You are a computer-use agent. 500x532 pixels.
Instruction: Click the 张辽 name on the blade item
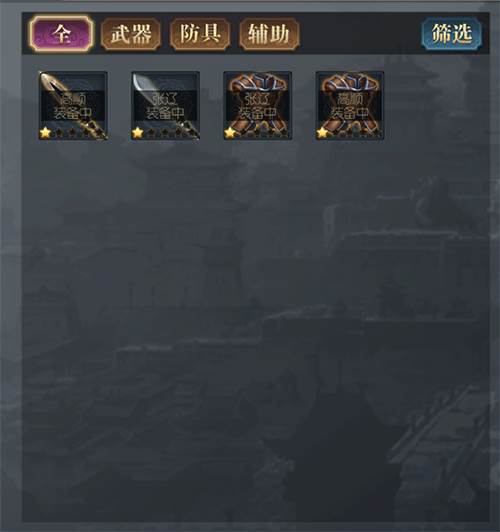(x=165, y=99)
